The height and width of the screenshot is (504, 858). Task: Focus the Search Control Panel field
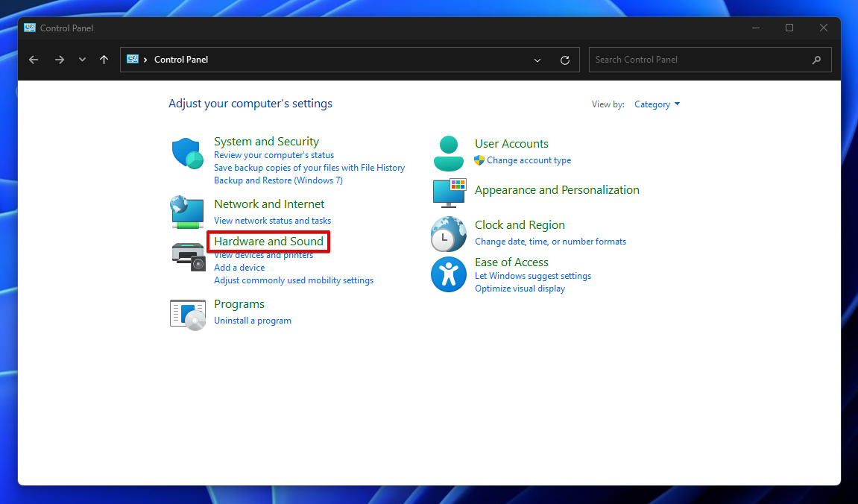point(710,60)
